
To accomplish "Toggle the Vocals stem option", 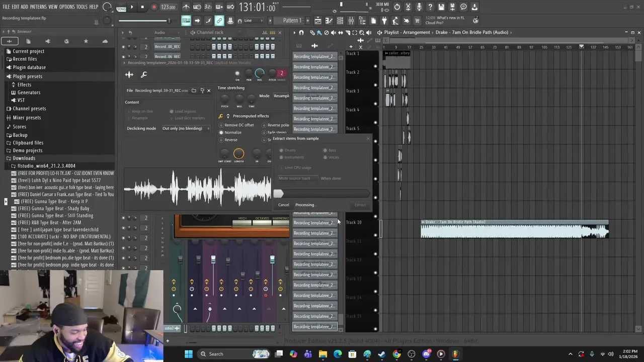I will [332, 157].
